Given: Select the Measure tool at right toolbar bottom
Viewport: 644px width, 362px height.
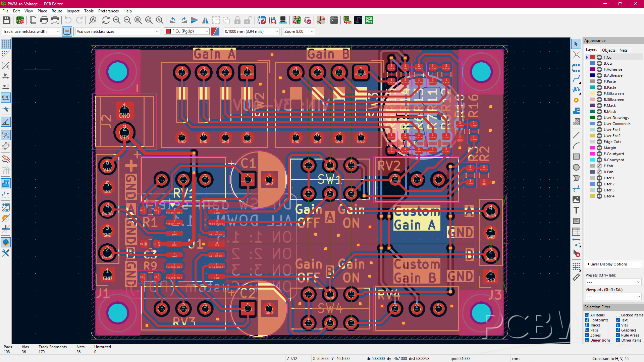Looking at the screenshot, I should (x=577, y=277).
